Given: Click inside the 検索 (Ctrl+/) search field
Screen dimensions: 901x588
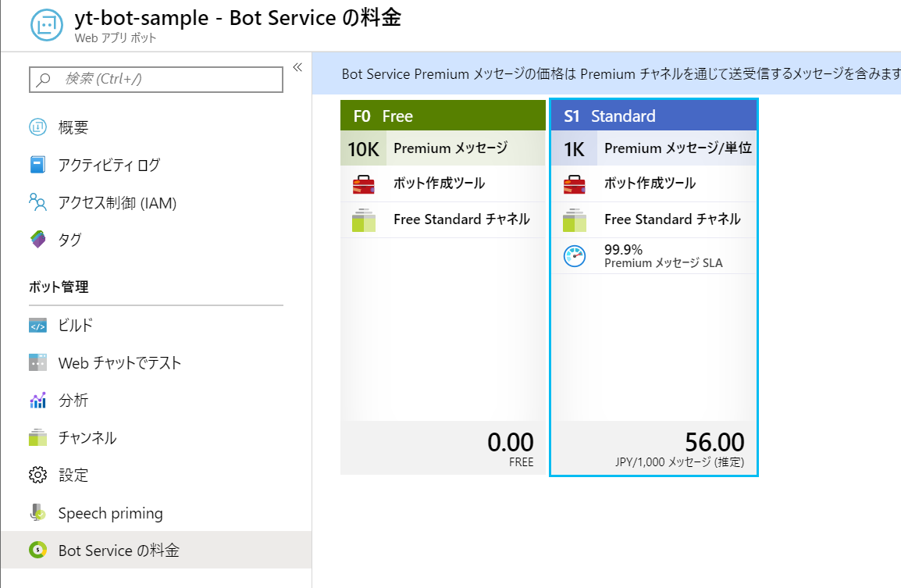Looking at the screenshot, I should [x=155, y=80].
